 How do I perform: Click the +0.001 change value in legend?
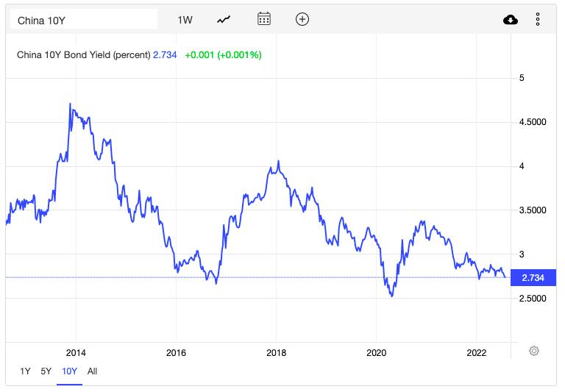198,54
